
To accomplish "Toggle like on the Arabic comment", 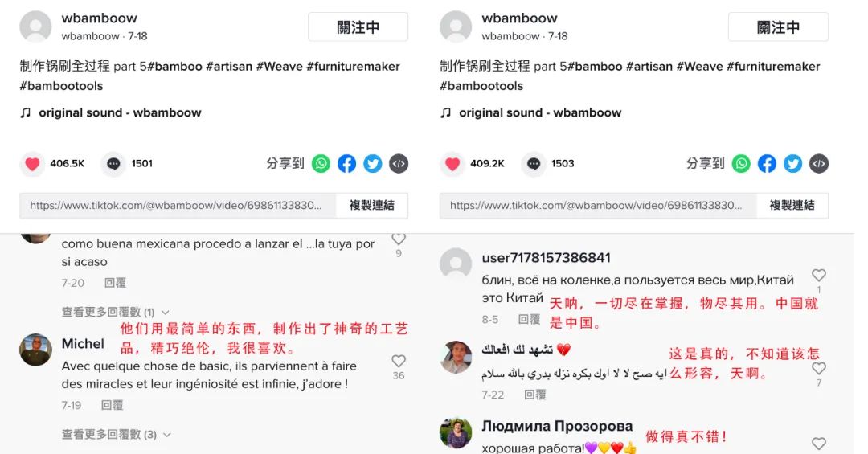I will pos(819,368).
